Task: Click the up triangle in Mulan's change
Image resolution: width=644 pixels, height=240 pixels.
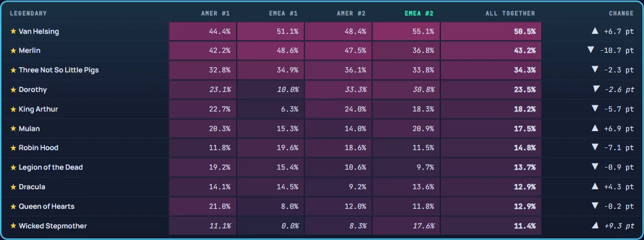Action: [x=595, y=128]
